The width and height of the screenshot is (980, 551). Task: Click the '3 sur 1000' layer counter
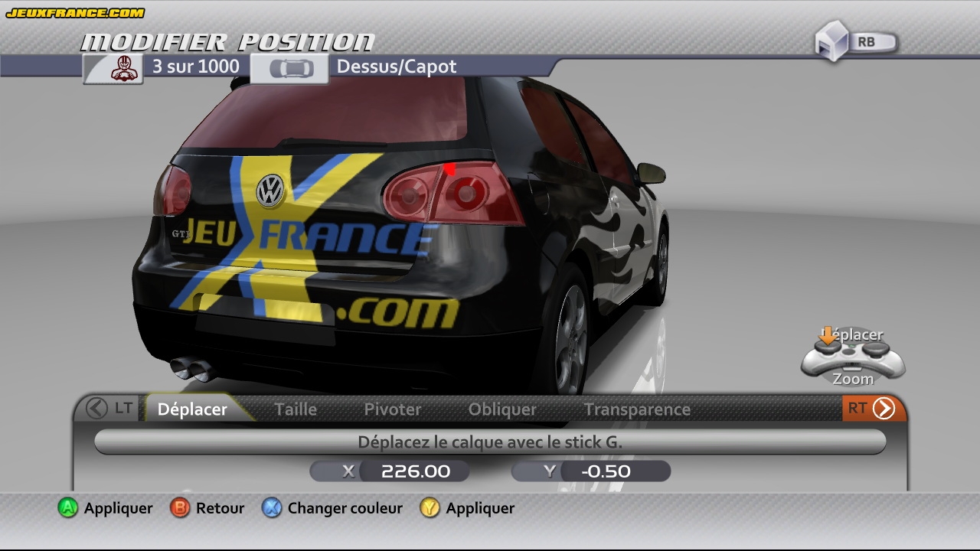[x=196, y=67]
